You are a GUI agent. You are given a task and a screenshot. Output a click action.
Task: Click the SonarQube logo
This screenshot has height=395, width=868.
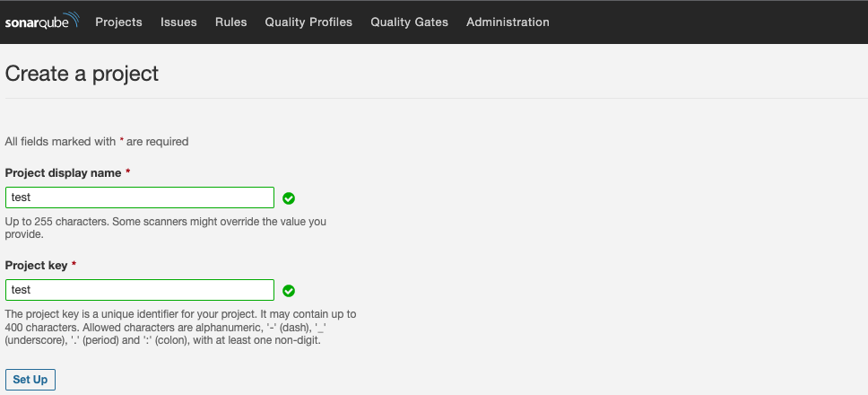click(42, 21)
